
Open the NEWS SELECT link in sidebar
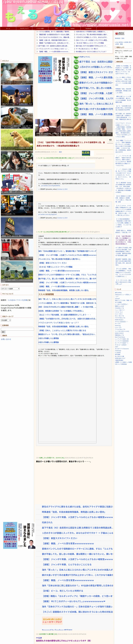tap(119, 320)
